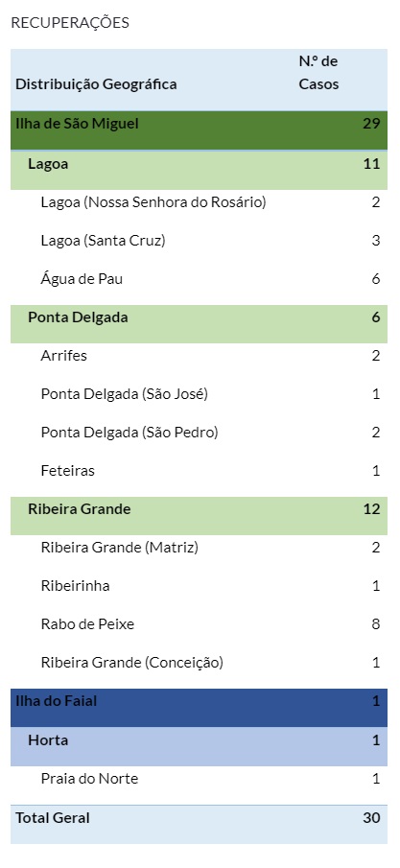400x868 pixels.
Task: Click the Horta group row
Action: click(199, 747)
